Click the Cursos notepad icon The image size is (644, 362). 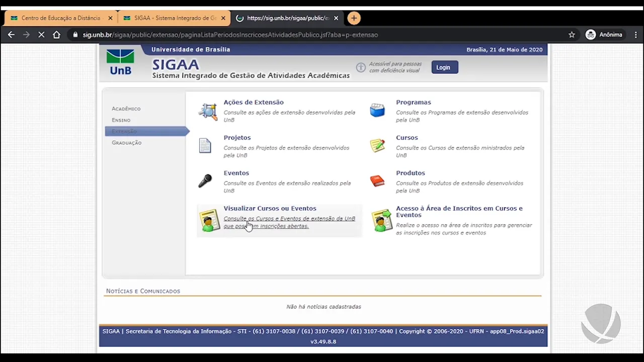pyautogui.click(x=377, y=145)
